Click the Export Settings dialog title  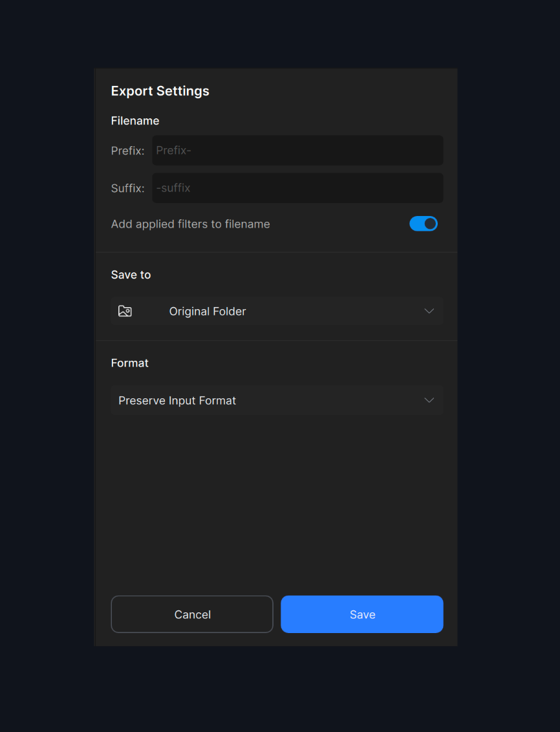(x=160, y=91)
